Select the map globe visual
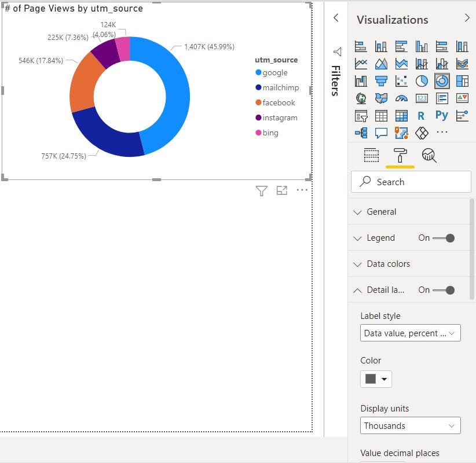 (x=361, y=98)
